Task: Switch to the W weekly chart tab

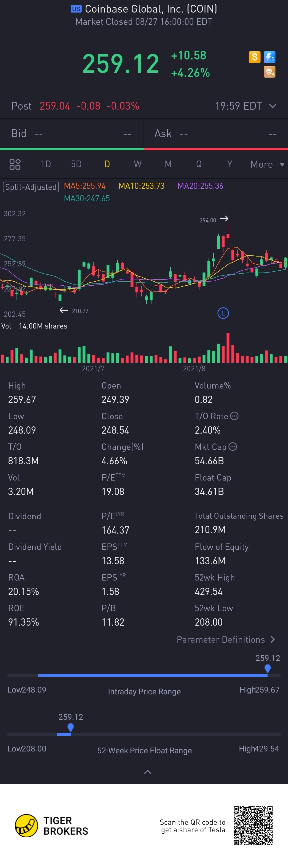Action: point(137,164)
